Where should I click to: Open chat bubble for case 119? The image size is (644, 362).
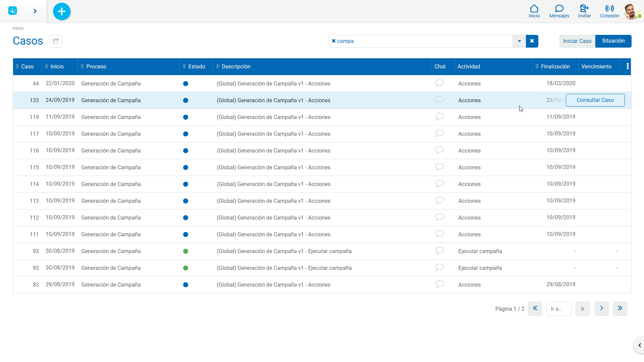(x=439, y=117)
